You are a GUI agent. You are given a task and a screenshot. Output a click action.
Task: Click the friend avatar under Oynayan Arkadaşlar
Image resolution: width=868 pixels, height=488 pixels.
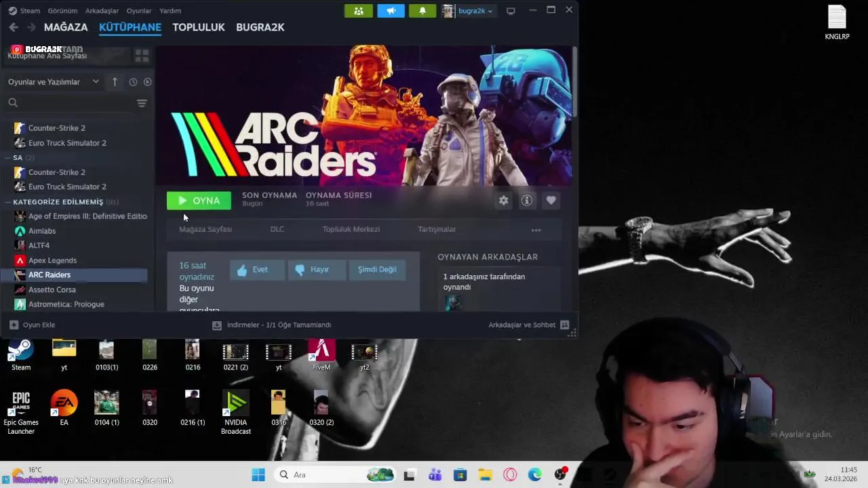453,304
